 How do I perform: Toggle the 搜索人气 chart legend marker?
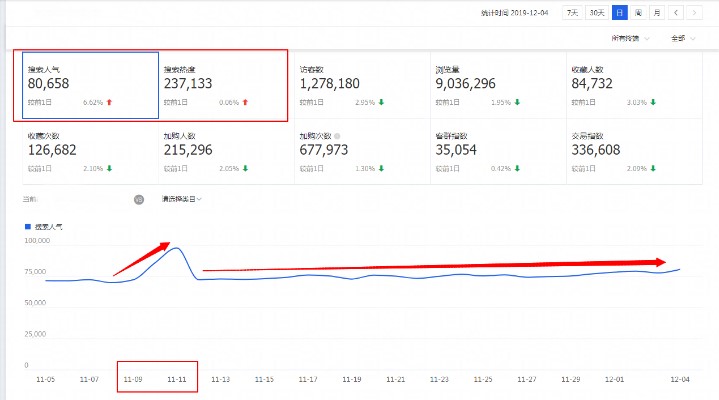click(x=27, y=227)
